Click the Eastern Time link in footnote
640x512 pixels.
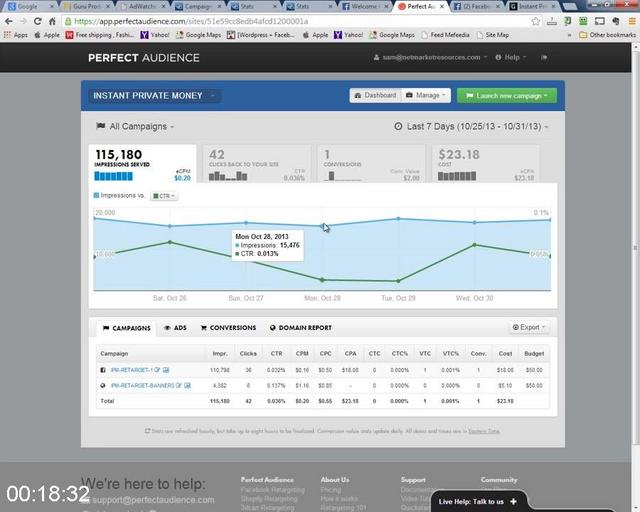point(484,431)
